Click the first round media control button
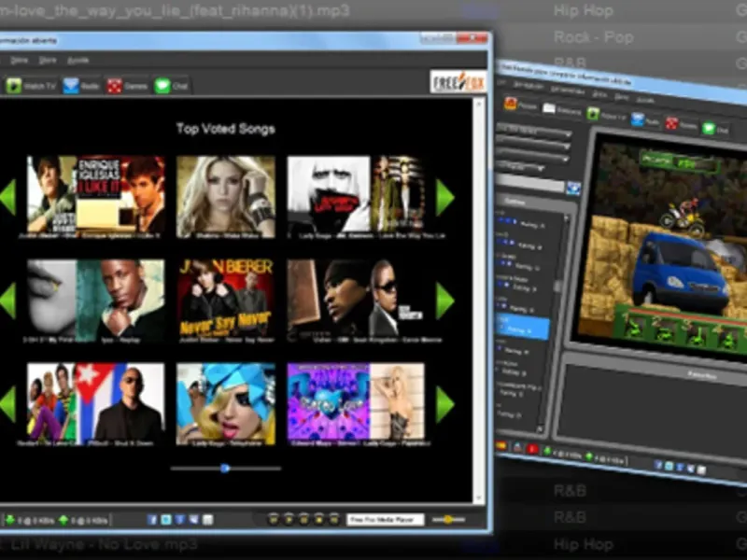Image resolution: width=747 pixels, height=560 pixels. pos(274,519)
